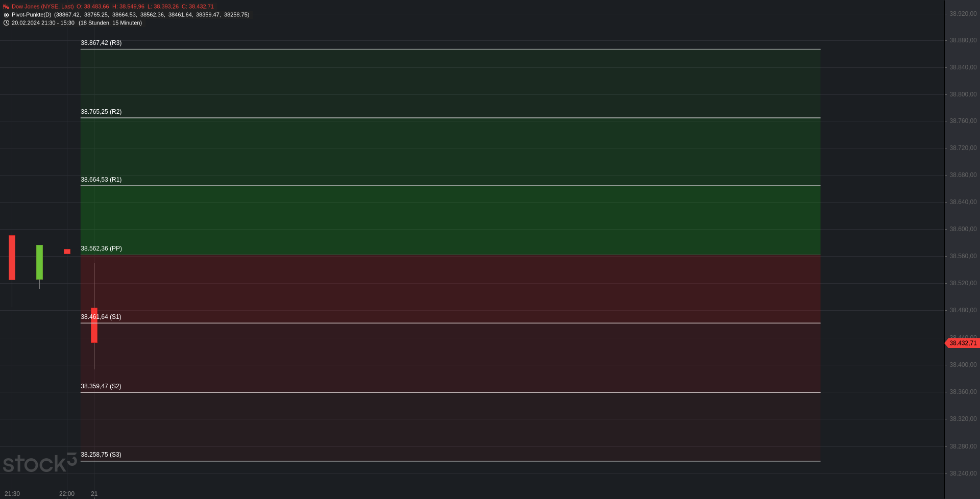Select the 38.867,42 (R3) pivot label
980x499 pixels.
tap(101, 43)
